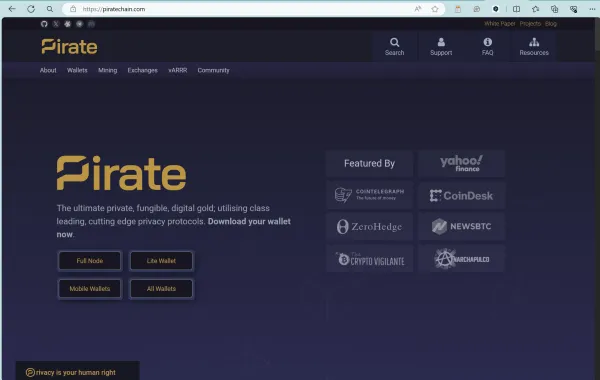This screenshot has height=380, width=600.
Task: Click the Crypto Vigilante featured logo
Action: coord(369,259)
